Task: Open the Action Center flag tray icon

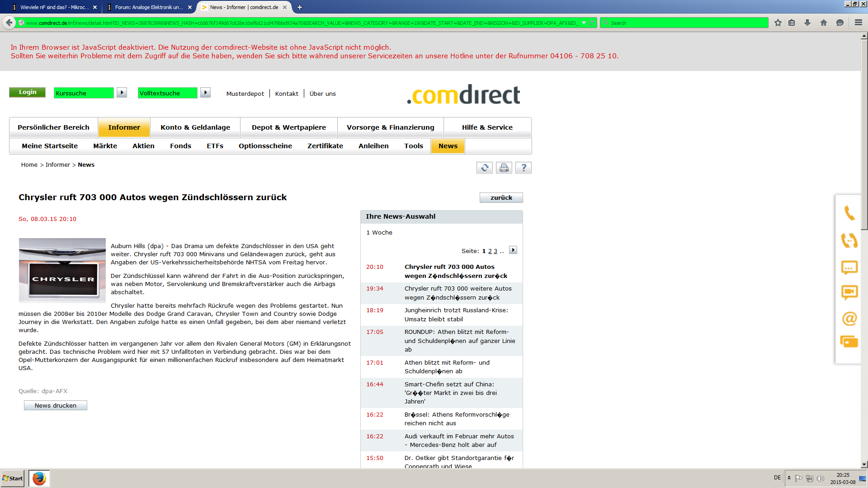Action: 799,478
